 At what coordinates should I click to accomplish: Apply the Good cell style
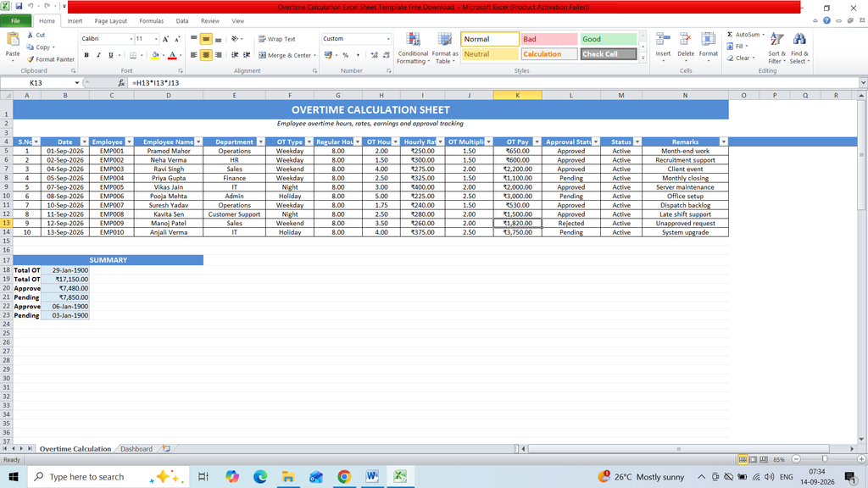click(608, 39)
